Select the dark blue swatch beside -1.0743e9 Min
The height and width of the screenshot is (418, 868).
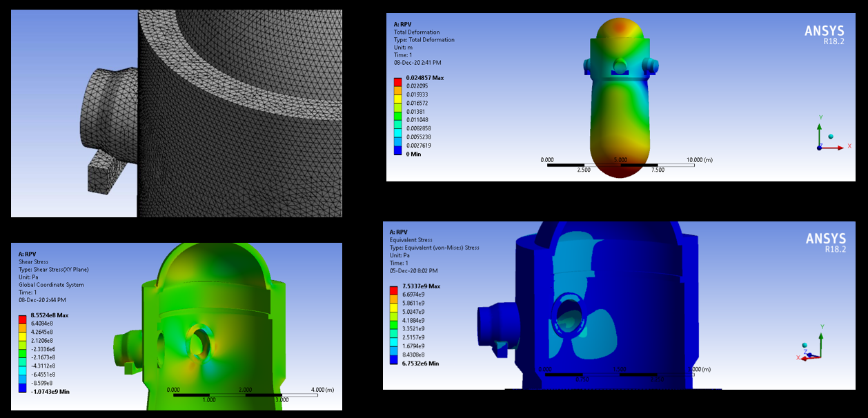point(22,387)
